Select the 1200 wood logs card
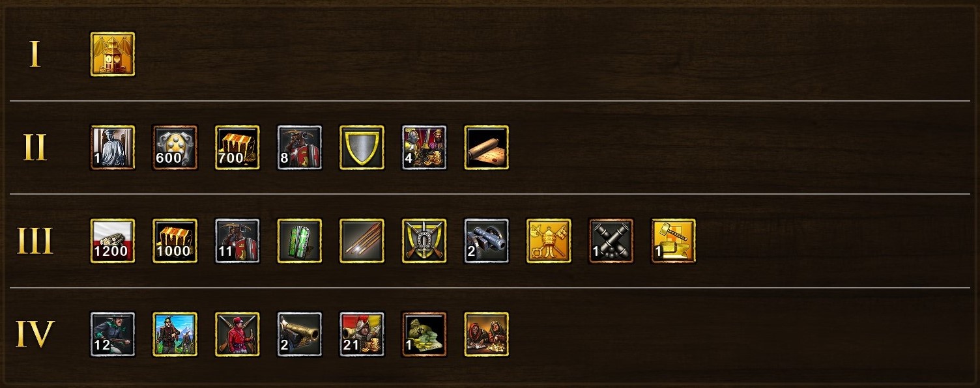This screenshot has width=980, height=388. 113,241
